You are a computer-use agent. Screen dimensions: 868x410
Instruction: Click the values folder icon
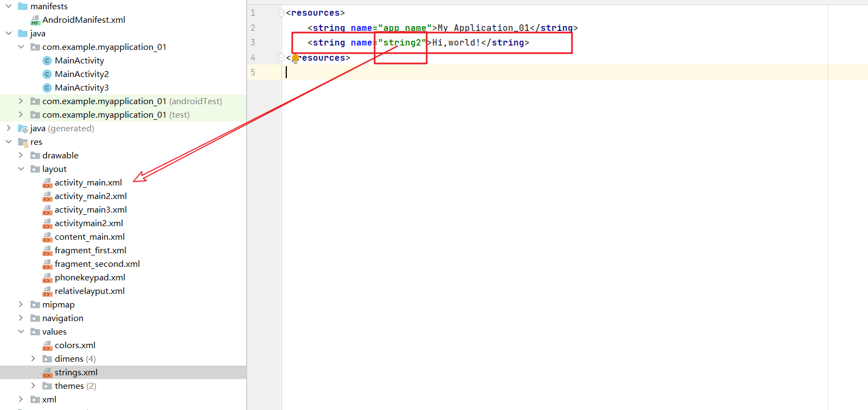[35, 331]
